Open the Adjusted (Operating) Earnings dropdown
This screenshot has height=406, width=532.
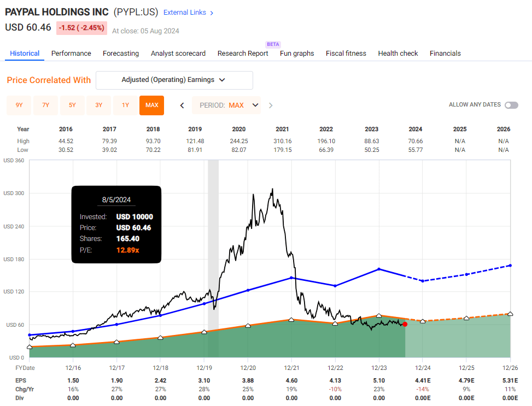[x=174, y=80]
